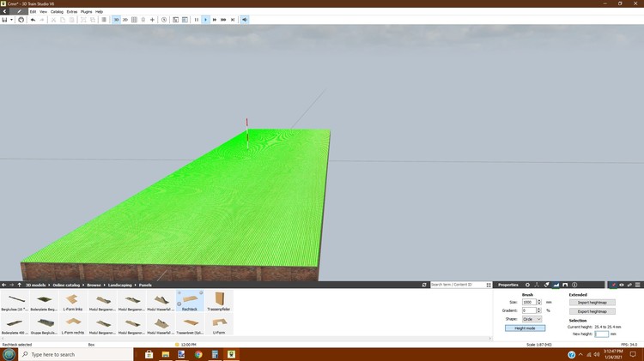Select the 'Rechteck' model thumbnail
The width and height of the screenshot is (644, 361).
tap(190, 301)
